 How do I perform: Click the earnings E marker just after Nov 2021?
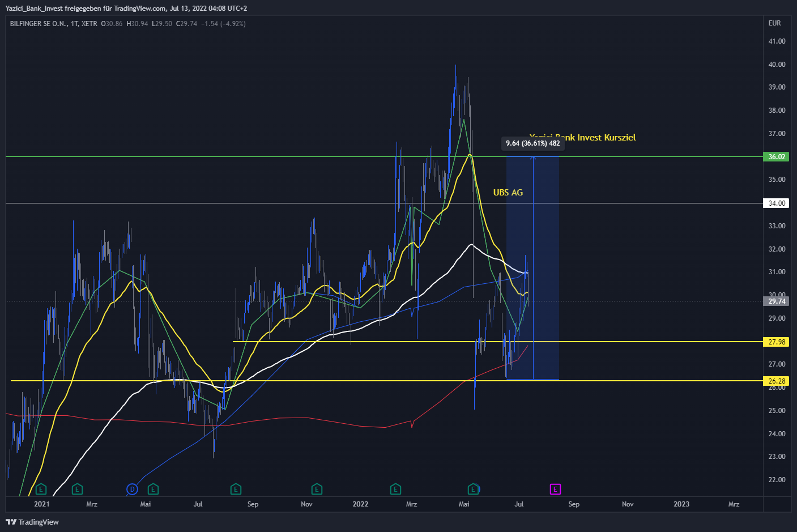pyautogui.click(x=317, y=489)
